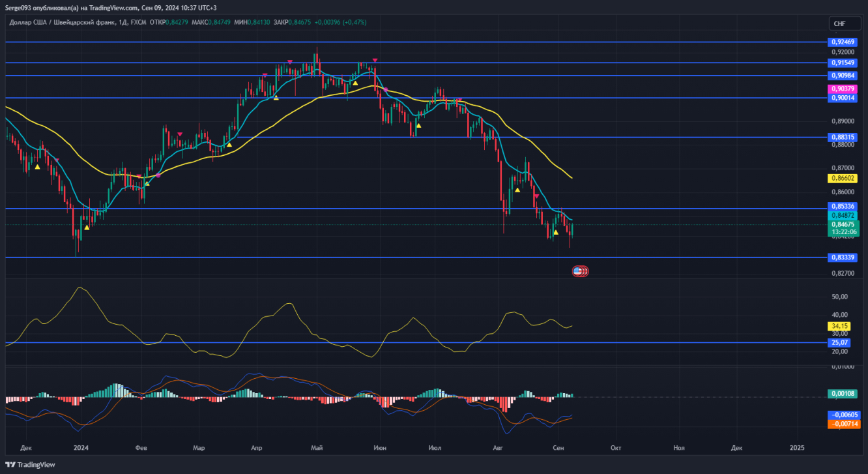Click the Serge093 publisher header text
Screen dimensions: 868x474
pyautogui.click(x=20, y=8)
